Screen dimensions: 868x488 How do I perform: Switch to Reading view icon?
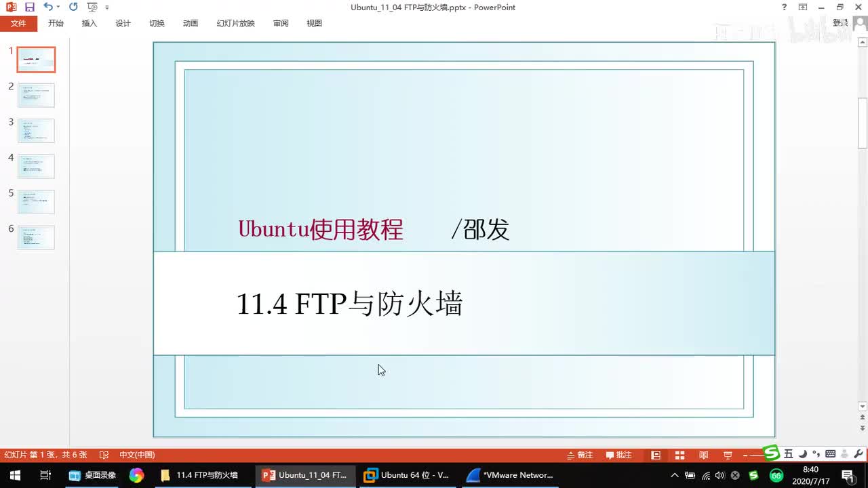tap(704, 455)
